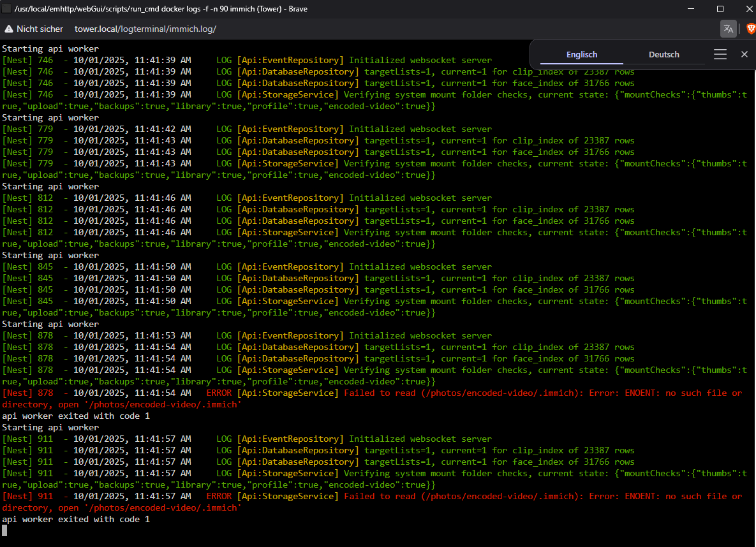Maximize the Brave browser window
756x547 pixels.
[x=720, y=8]
